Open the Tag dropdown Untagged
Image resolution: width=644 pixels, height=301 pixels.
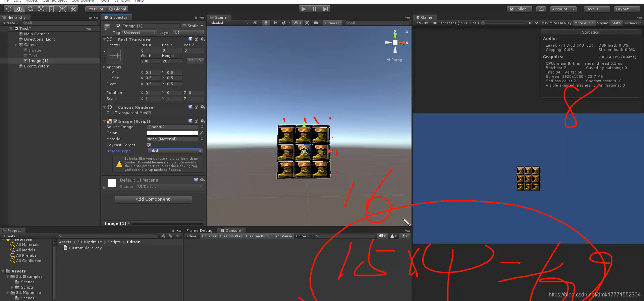pos(140,33)
